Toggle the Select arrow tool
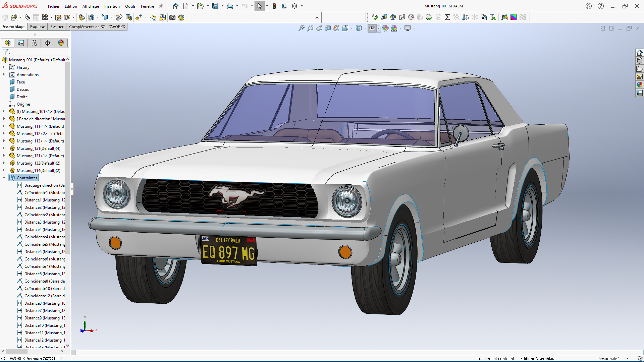 (260, 6)
